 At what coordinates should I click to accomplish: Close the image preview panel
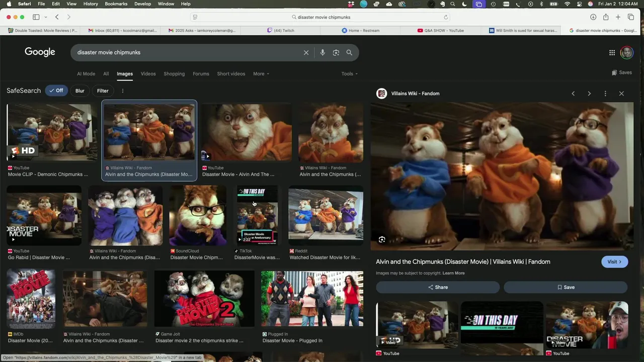click(621, 94)
